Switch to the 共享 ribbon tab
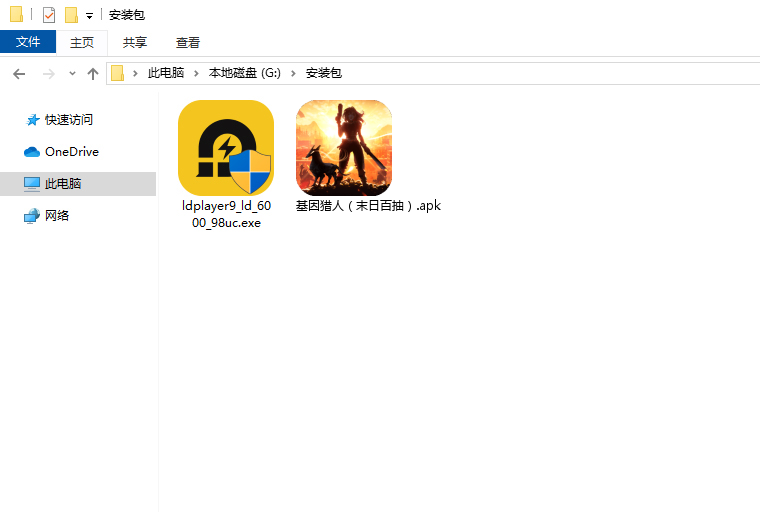This screenshot has height=512, width=760. [x=135, y=42]
